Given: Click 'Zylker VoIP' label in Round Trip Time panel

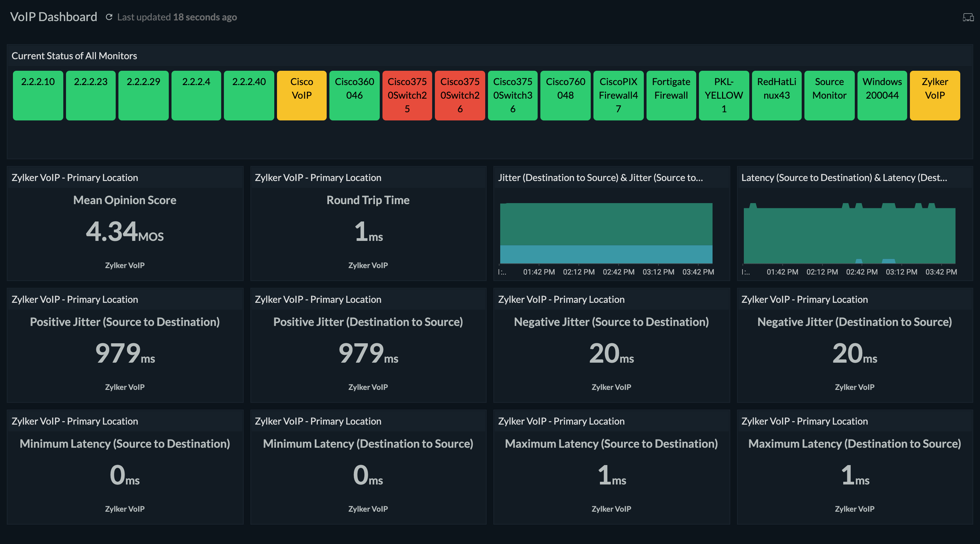Looking at the screenshot, I should point(369,265).
